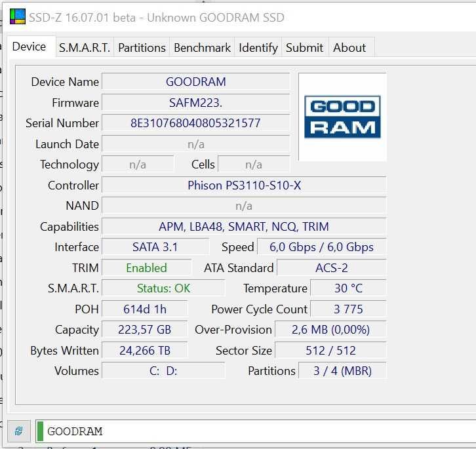Viewport: 476px width, 449px height.
Task: Click the refresh icon button at bottom left
Action: [x=19, y=431]
